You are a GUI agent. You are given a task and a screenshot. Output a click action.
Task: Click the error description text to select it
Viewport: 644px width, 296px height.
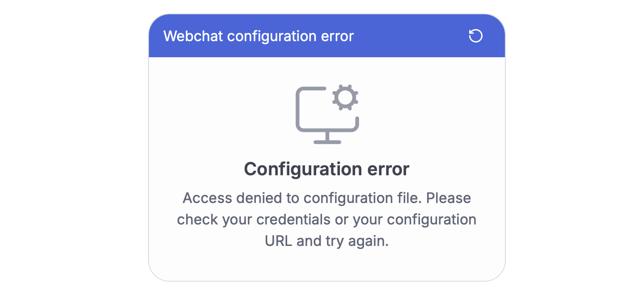point(326,219)
